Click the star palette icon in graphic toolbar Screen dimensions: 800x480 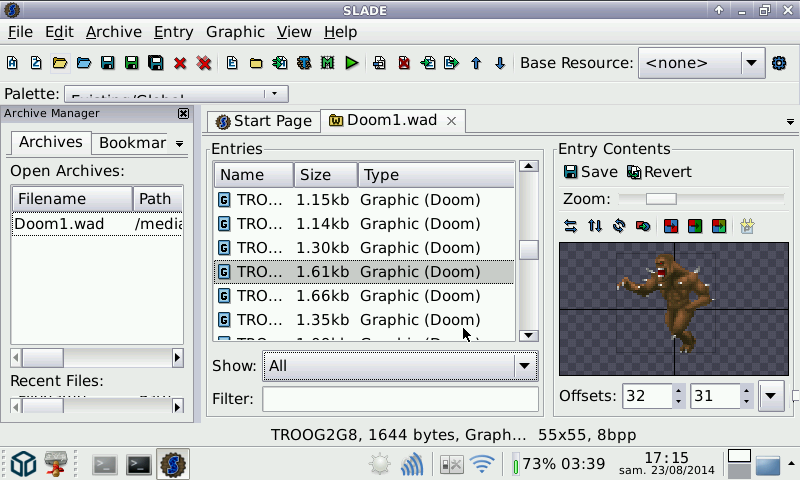[747, 225]
